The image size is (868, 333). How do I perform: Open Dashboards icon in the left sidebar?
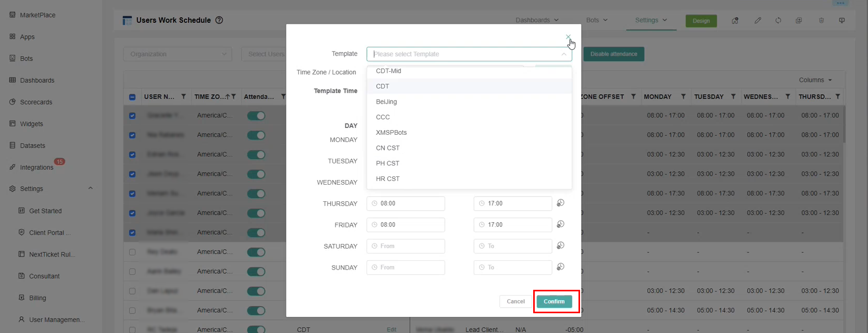12,80
